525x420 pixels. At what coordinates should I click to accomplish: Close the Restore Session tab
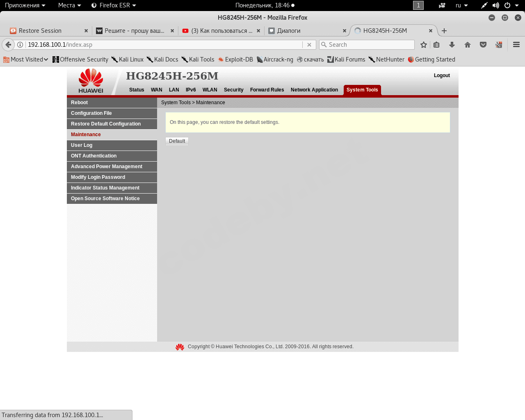[x=86, y=31]
